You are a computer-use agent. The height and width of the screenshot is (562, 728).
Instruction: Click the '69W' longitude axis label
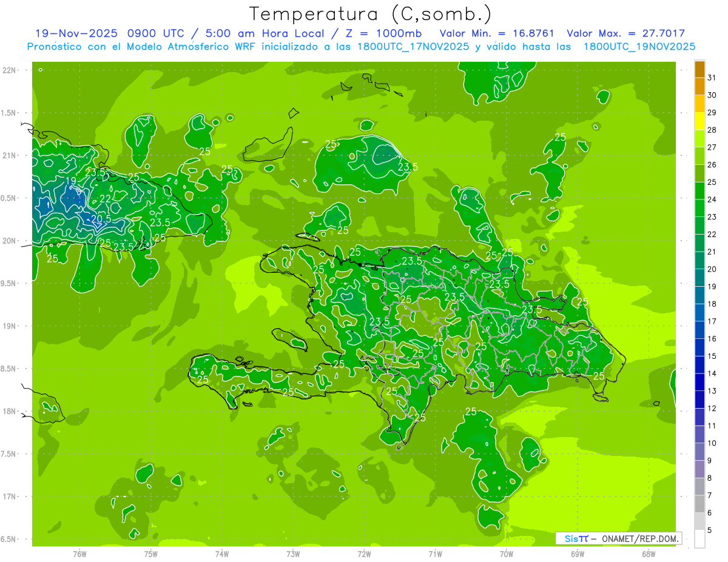click(x=578, y=554)
